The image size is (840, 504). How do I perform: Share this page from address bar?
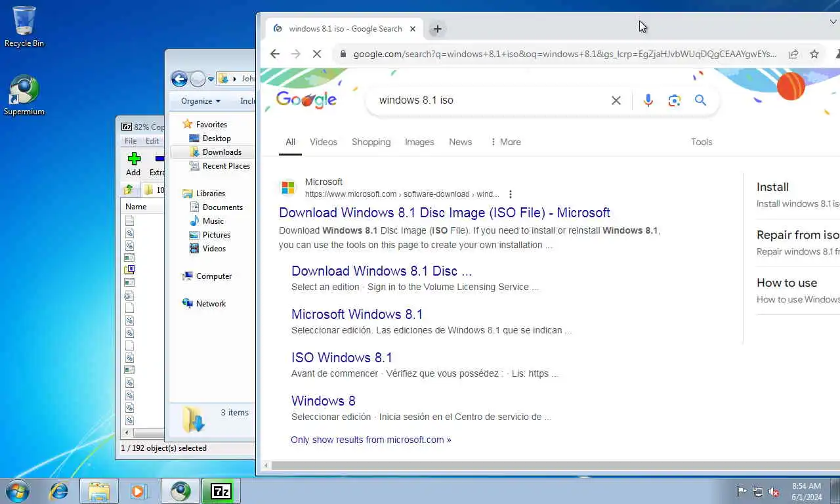[x=793, y=54]
